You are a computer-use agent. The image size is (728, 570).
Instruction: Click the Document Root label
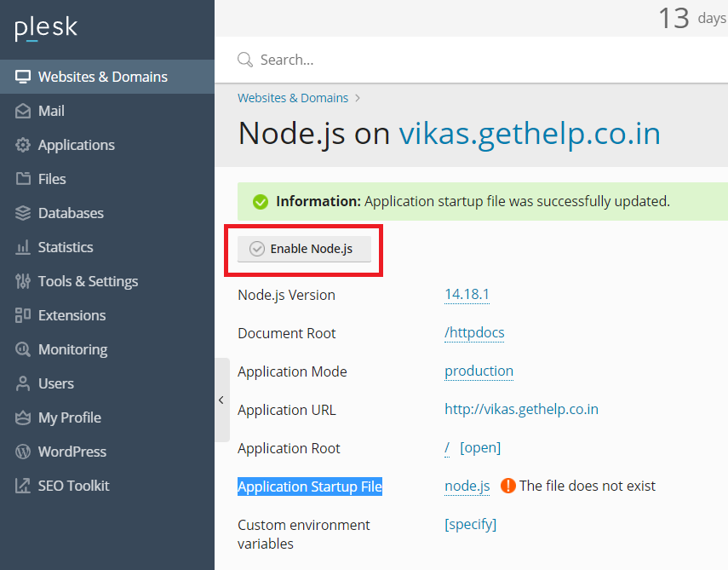pos(286,333)
